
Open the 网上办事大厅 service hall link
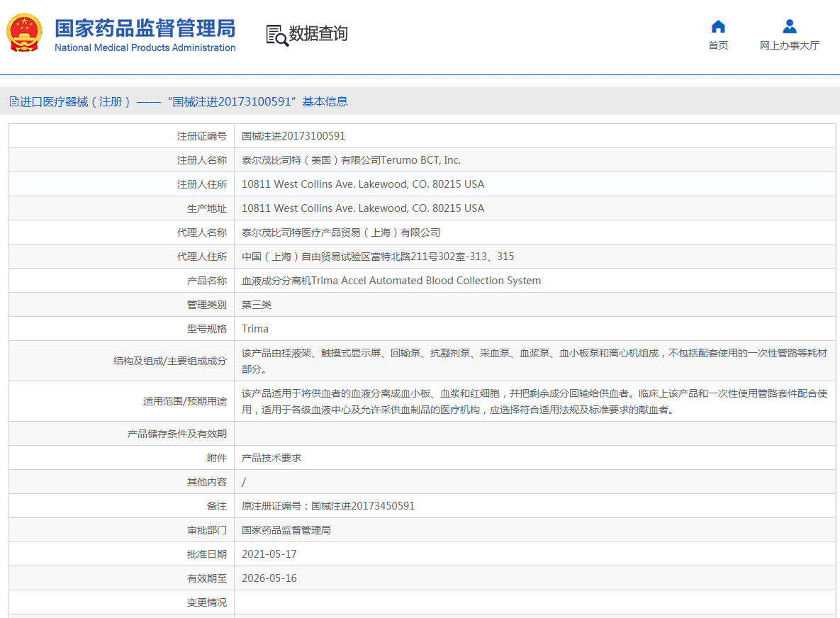click(789, 45)
